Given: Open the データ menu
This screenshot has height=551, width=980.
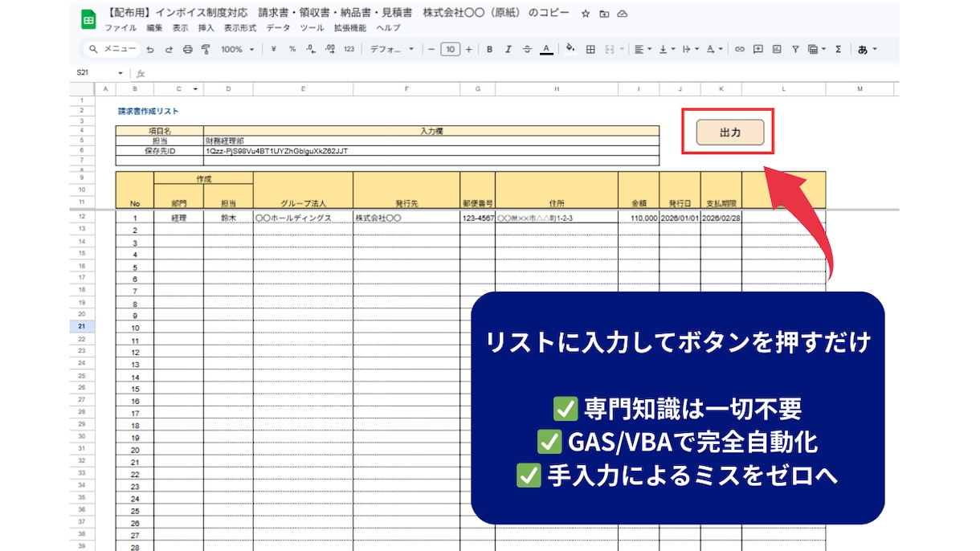Looking at the screenshot, I should (x=278, y=28).
